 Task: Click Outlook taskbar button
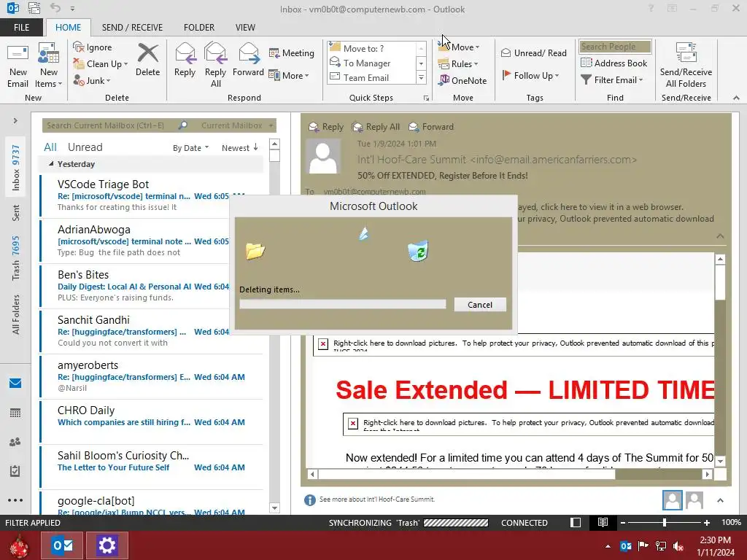coord(62,545)
